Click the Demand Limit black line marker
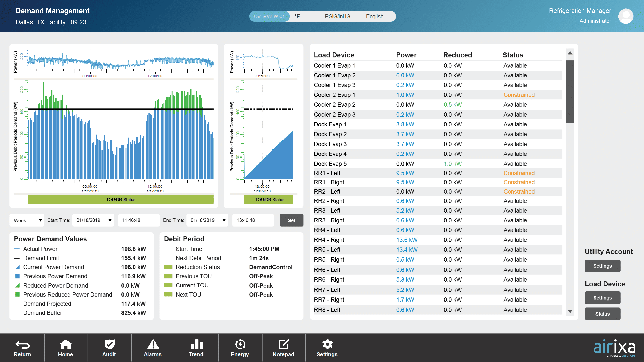Image resolution: width=644 pixels, height=362 pixels. 17,258
